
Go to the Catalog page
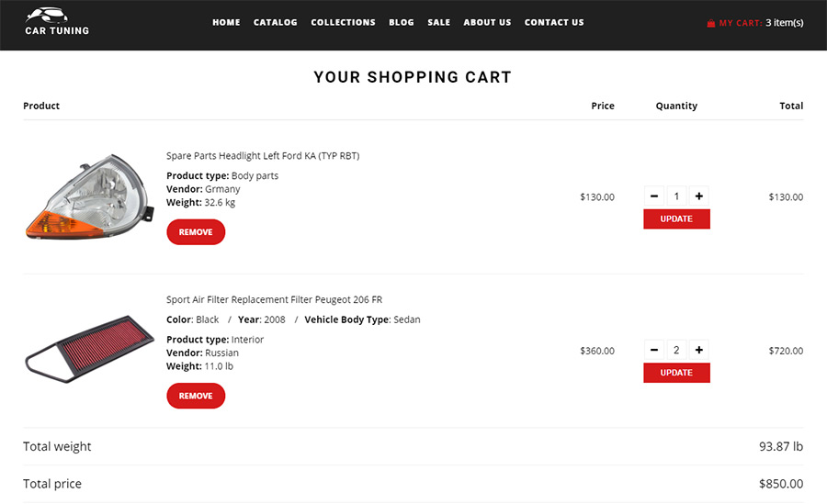click(276, 22)
